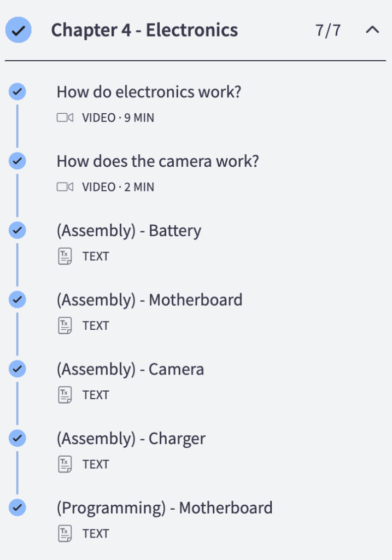Collapse Chapter 4 with the chevron arrow
392x560 pixels.
[372, 30]
